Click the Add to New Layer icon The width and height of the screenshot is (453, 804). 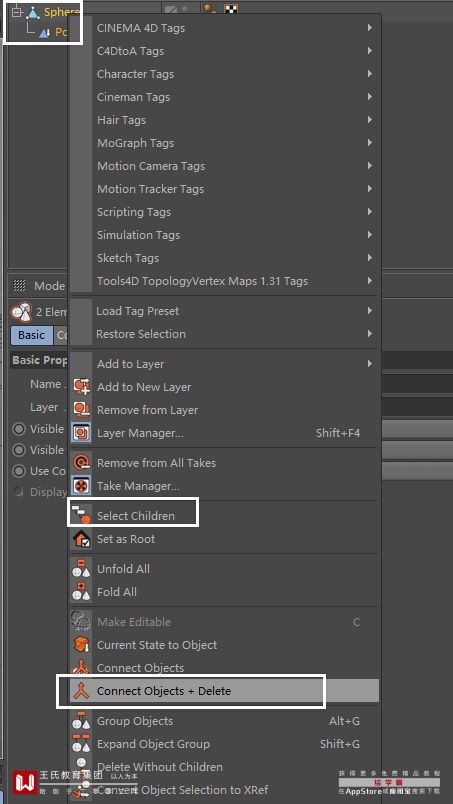coord(82,387)
